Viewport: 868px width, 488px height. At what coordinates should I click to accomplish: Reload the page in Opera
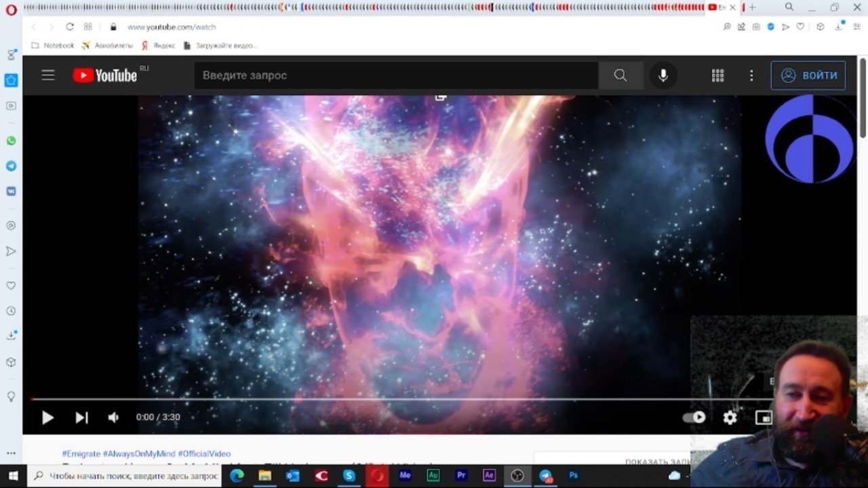(x=69, y=27)
